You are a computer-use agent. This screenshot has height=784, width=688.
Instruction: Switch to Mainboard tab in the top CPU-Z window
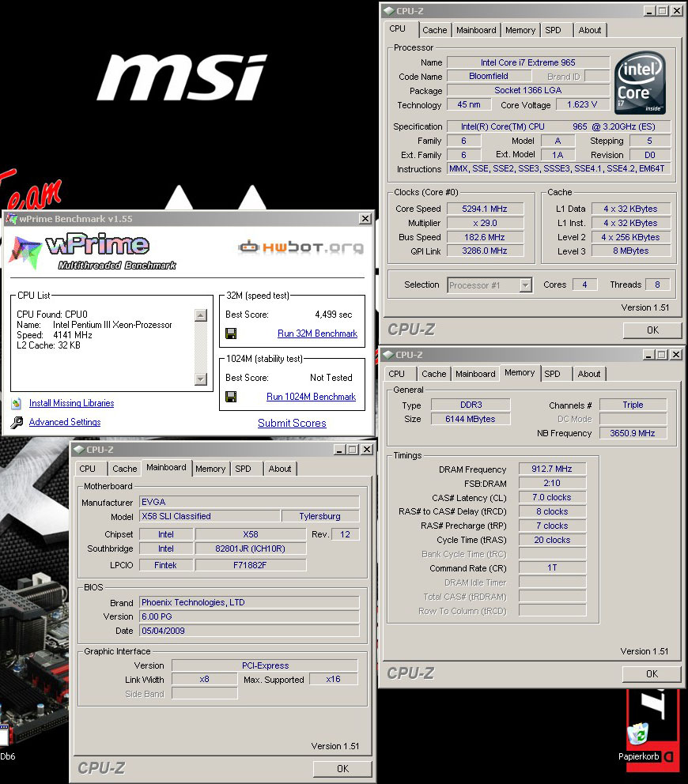pos(476,30)
